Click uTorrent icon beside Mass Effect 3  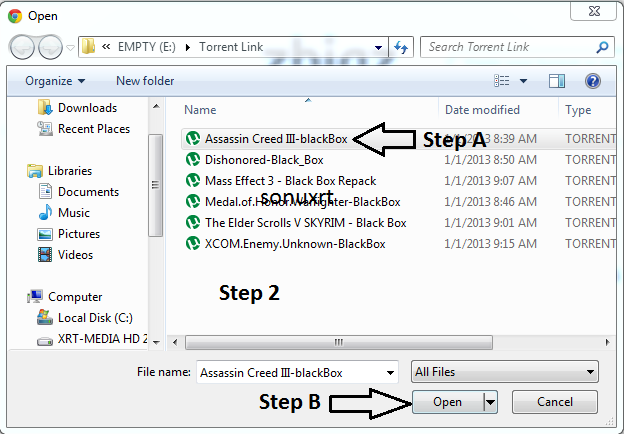[x=193, y=181]
